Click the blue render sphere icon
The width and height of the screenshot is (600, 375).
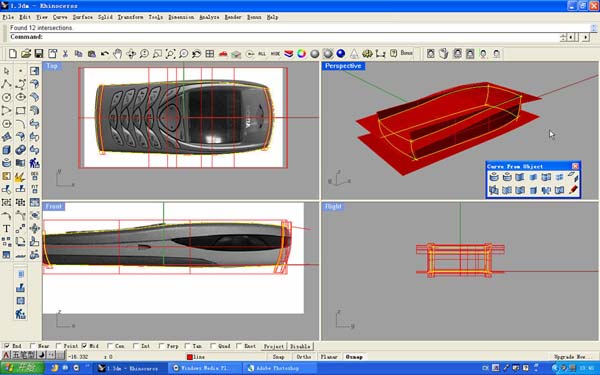pyautogui.click(x=341, y=54)
